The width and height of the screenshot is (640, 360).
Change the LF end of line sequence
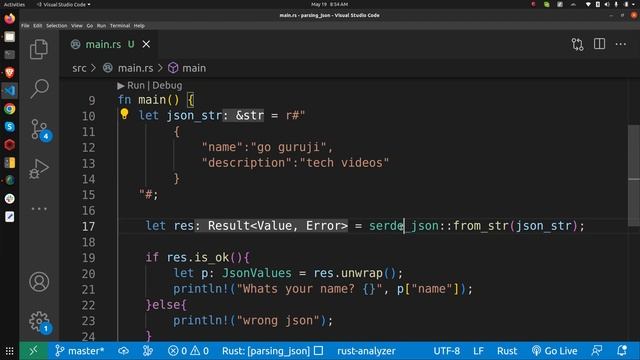point(478,351)
